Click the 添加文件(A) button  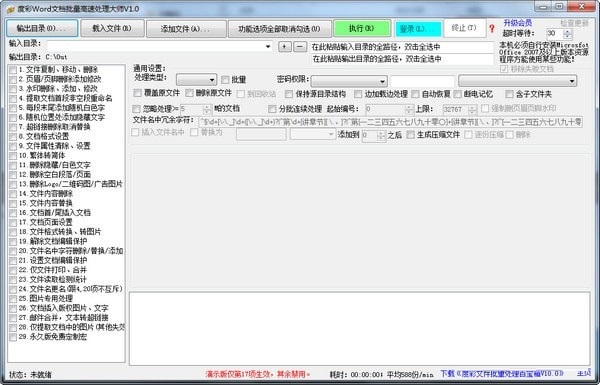[x=186, y=29]
